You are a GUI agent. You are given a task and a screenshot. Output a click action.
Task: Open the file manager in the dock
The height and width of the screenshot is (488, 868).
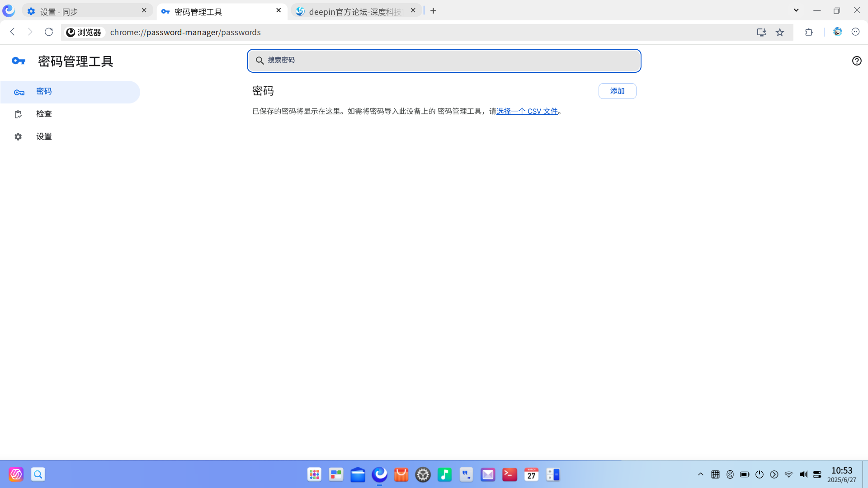pyautogui.click(x=358, y=474)
